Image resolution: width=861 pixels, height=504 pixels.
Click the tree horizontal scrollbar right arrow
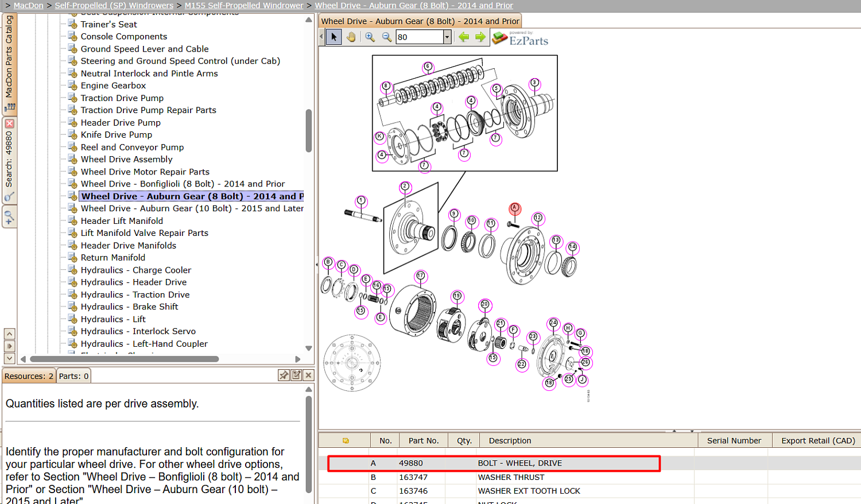coord(297,359)
